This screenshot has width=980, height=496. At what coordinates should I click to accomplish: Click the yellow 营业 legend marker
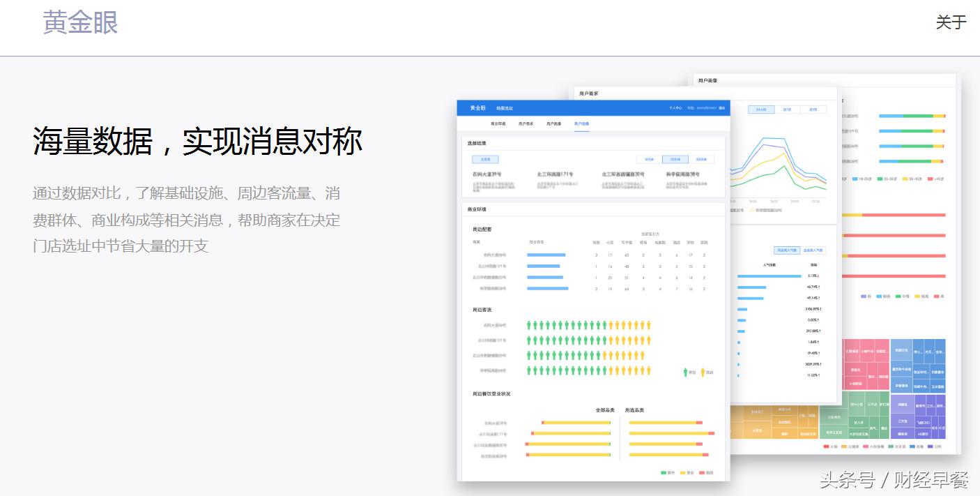[682, 473]
